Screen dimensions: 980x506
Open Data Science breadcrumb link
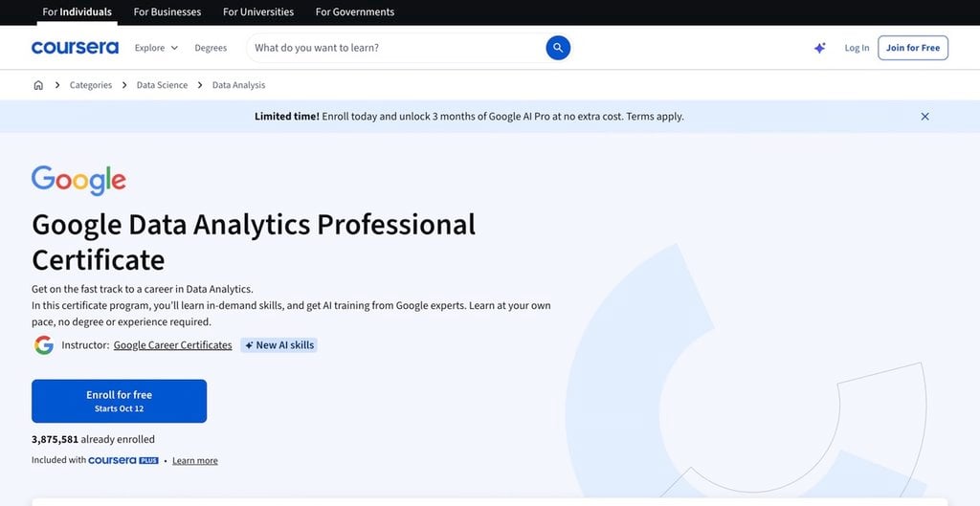(162, 85)
